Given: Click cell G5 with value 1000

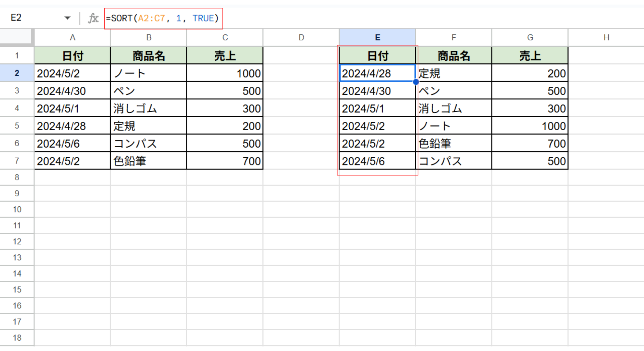Looking at the screenshot, I should click(530, 126).
